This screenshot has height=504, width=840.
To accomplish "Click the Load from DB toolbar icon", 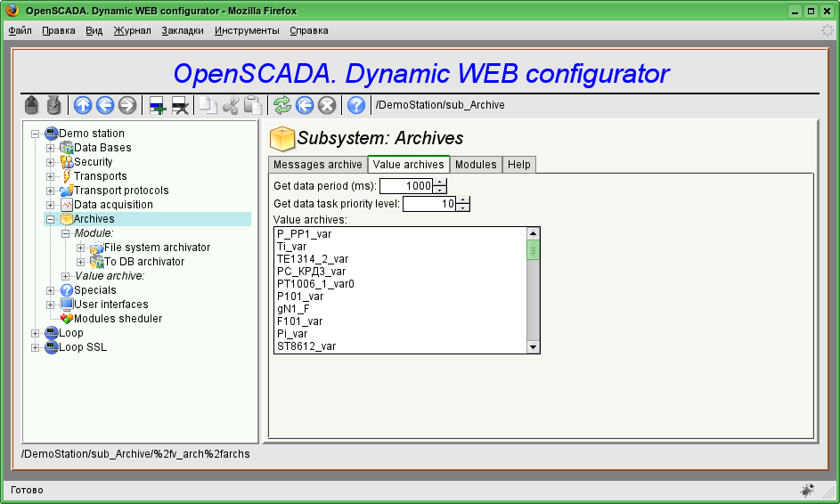I will pos(31,105).
